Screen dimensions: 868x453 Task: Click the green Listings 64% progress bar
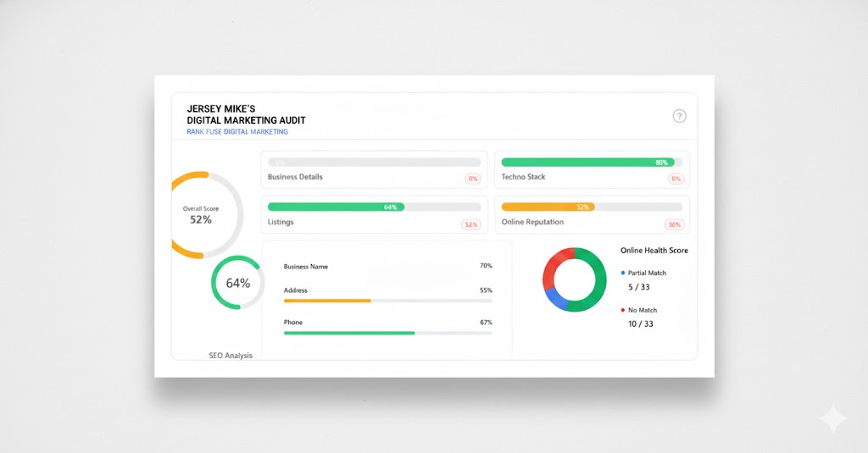[336, 207]
